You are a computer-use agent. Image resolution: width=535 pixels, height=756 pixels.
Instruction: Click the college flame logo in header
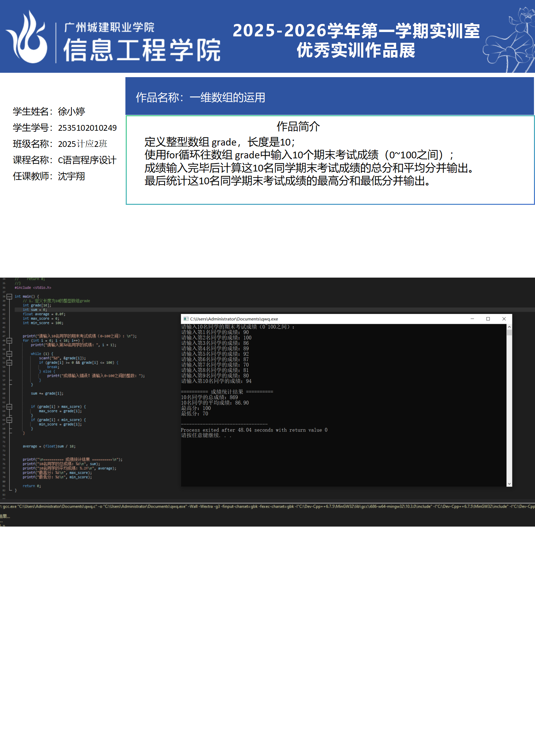pyautogui.click(x=28, y=37)
